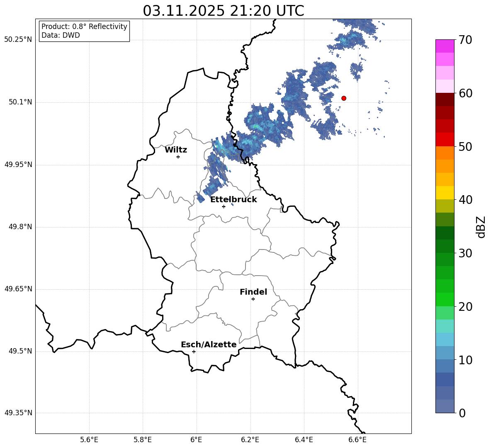Click the 50 tick on the colorbar

coord(465,147)
